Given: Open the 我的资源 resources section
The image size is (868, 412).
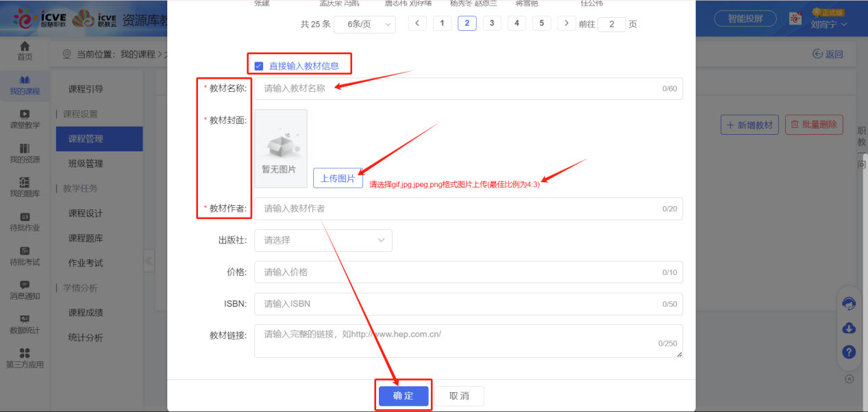Looking at the screenshot, I should click(25, 155).
